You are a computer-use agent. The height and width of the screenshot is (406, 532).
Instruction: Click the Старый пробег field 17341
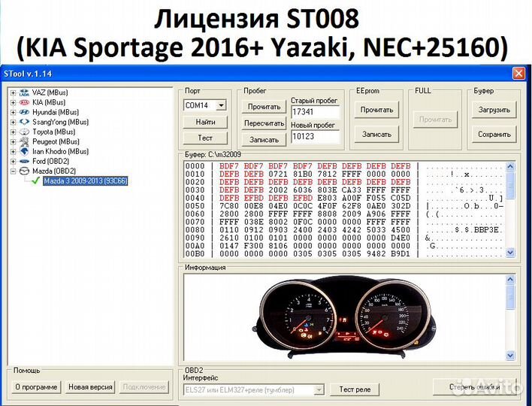pyautogui.click(x=315, y=112)
